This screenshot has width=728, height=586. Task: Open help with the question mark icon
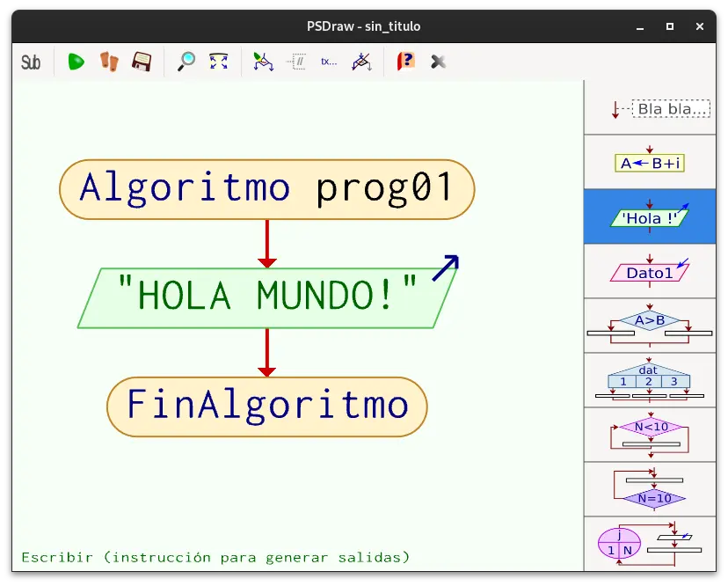coord(405,62)
